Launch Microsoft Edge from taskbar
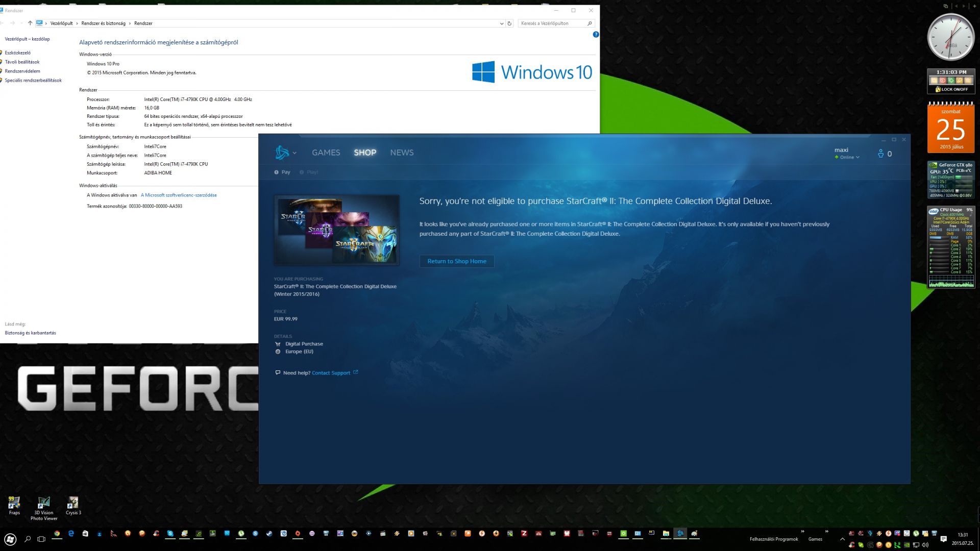980x551 pixels. [x=71, y=534]
